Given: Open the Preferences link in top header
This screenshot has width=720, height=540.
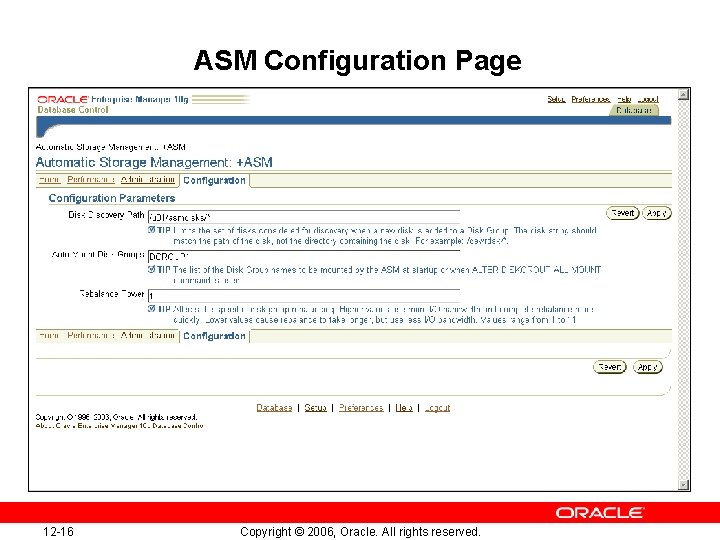Looking at the screenshot, I should (x=591, y=99).
